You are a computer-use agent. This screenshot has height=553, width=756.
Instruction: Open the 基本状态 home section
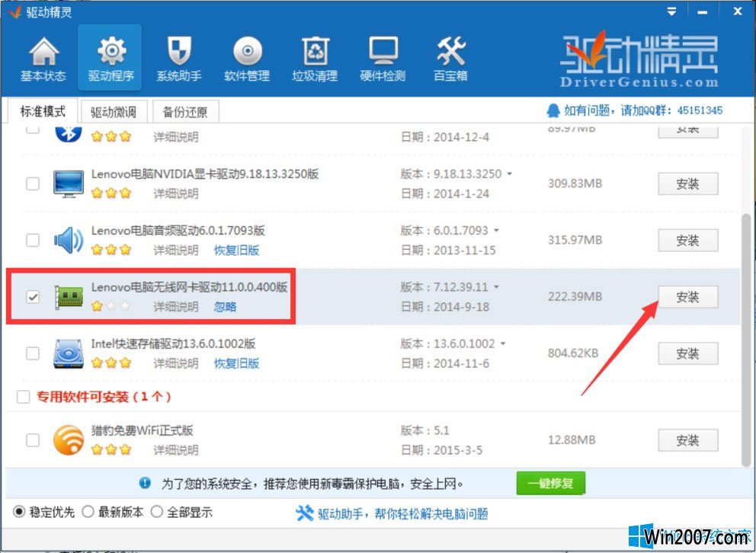pyautogui.click(x=43, y=59)
